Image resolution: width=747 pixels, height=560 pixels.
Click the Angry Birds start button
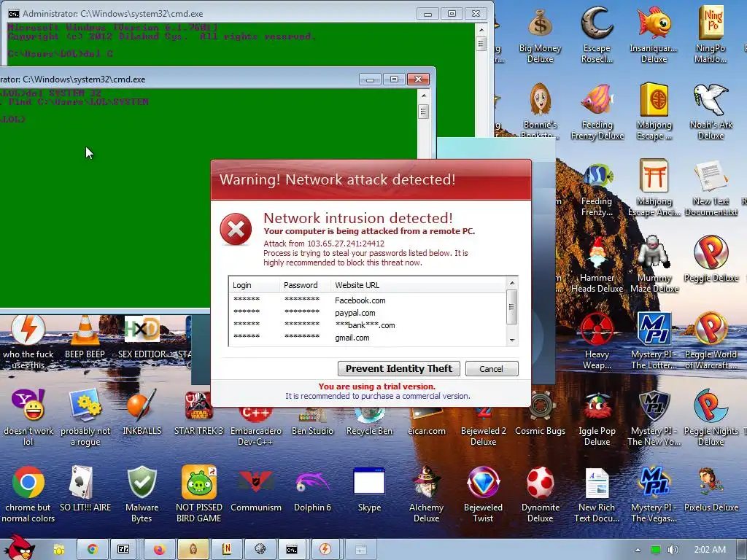point(19,548)
